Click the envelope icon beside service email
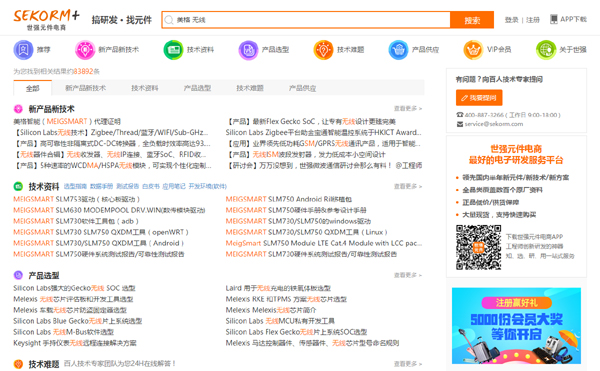The image size is (600, 371). [x=460, y=124]
